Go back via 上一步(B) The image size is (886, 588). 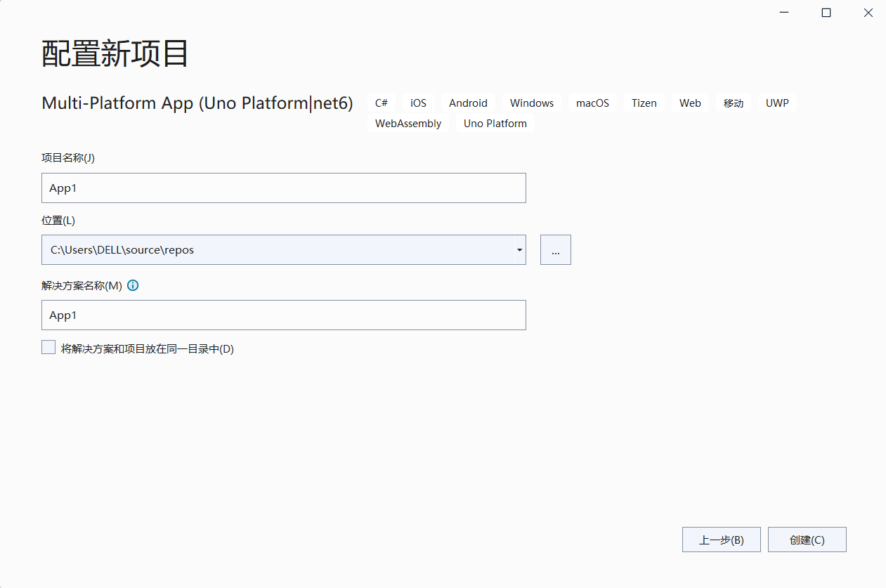pos(721,539)
